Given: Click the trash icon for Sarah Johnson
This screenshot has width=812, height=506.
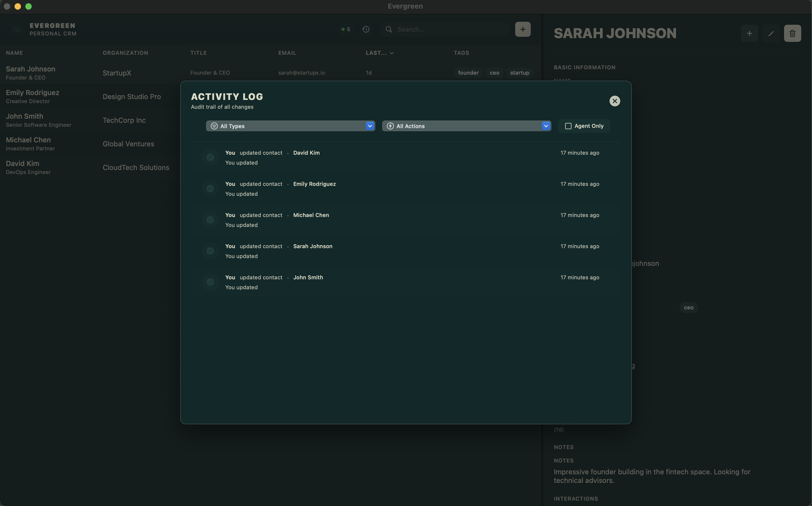Looking at the screenshot, I should [x=792, y=34].
